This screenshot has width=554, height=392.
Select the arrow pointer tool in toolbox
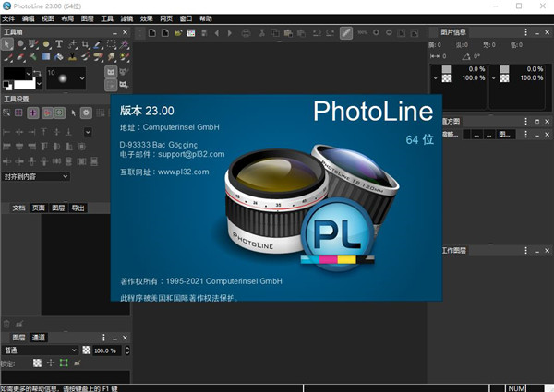pyautogui.click(x=7, y=43)
